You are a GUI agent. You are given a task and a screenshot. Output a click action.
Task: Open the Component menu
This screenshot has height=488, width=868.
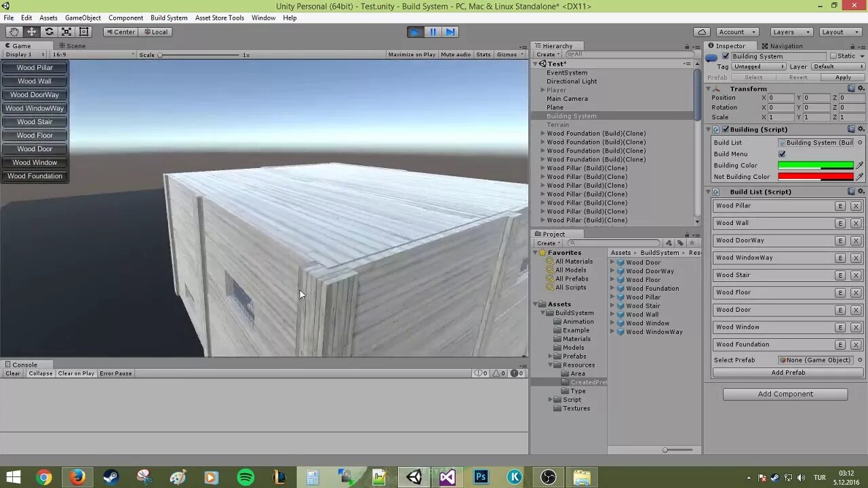[x=125, y=18]
